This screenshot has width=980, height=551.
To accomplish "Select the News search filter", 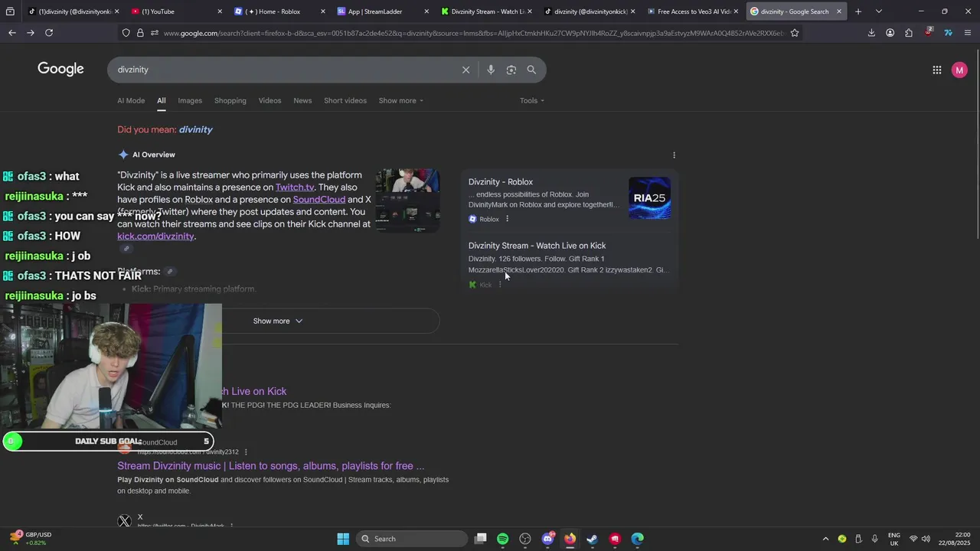I will (302, 100).
